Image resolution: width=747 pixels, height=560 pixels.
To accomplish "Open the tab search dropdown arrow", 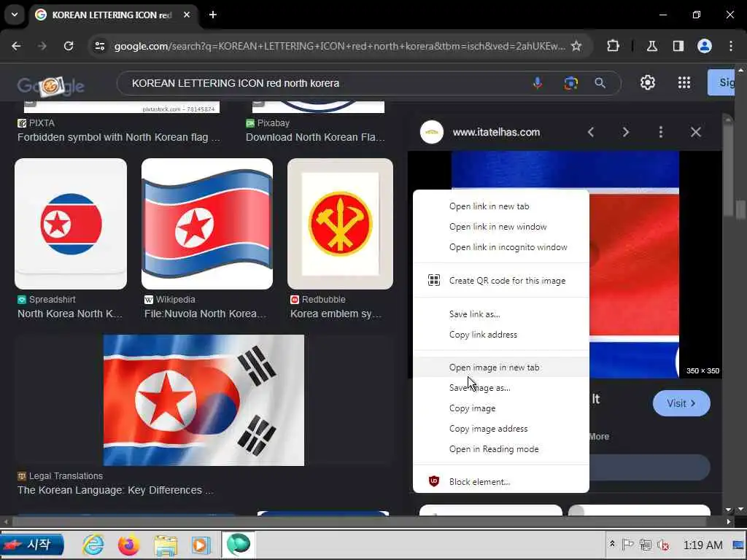I will click(x=15, y=15).
